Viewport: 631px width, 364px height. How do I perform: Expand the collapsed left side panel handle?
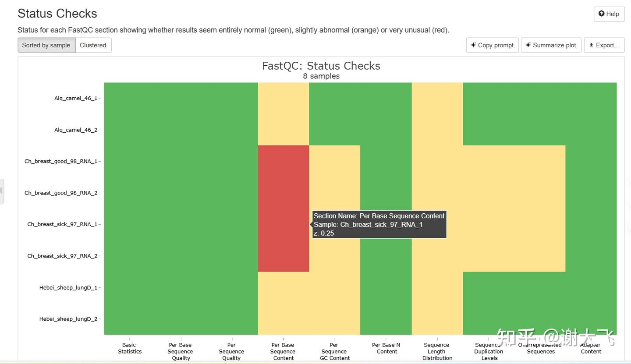point(2,191)
